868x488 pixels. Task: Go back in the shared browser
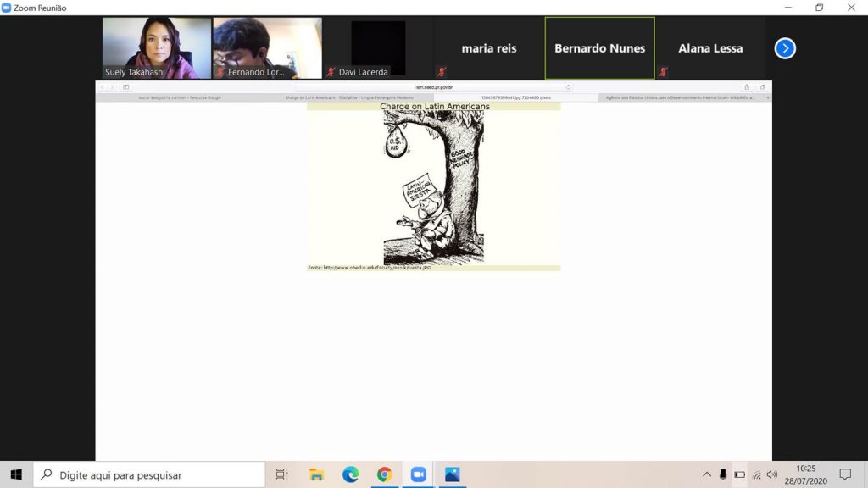103,87
